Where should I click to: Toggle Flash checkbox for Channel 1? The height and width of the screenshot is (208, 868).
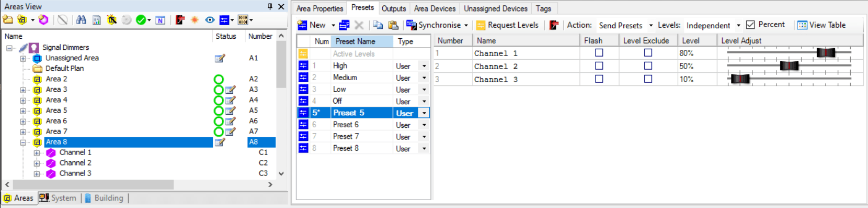pos(599,53)
